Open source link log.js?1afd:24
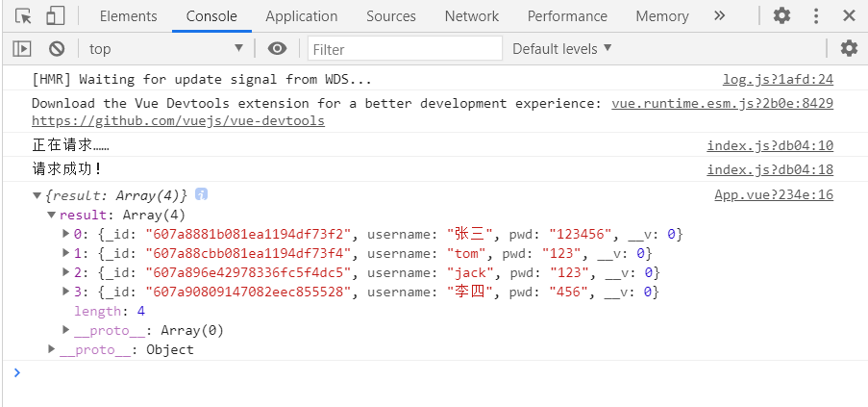Image resolution: width=868 pixels, height=407 pixels. click(x=778, y=80)
